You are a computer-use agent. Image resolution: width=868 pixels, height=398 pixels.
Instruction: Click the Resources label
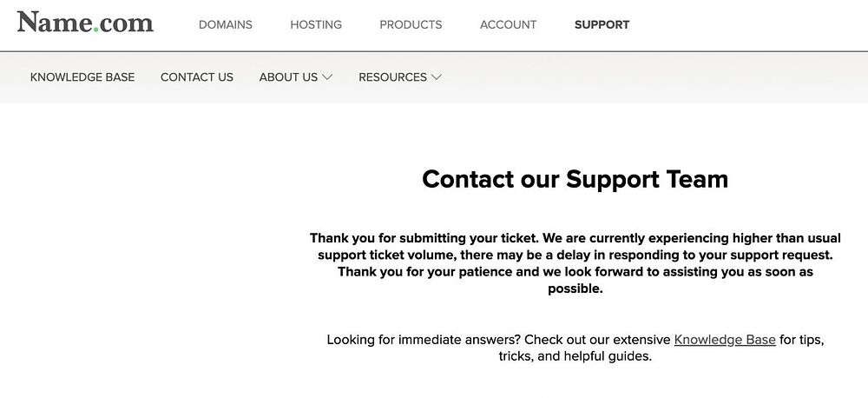392,77
